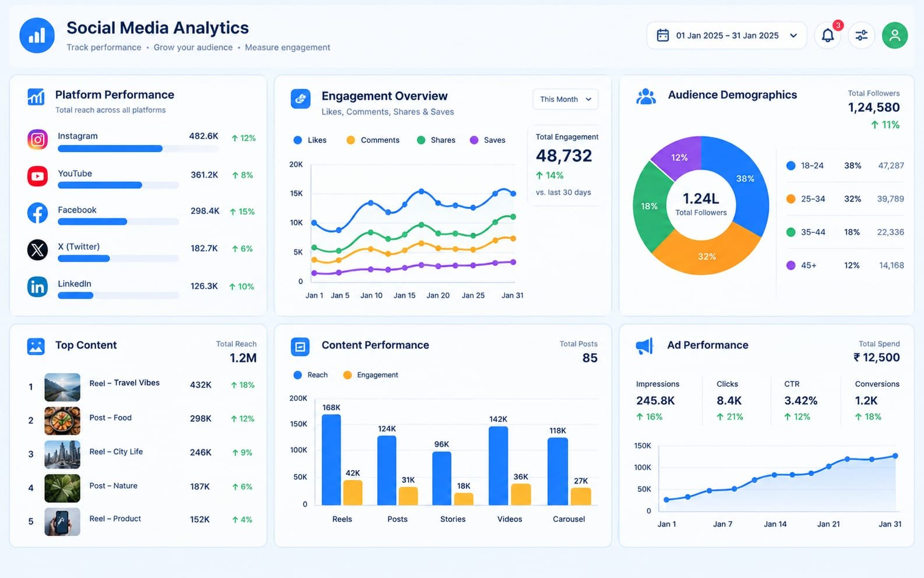Click the Engagement Overview panel icon
Viewport: 924px width, 578px height.
301,99
